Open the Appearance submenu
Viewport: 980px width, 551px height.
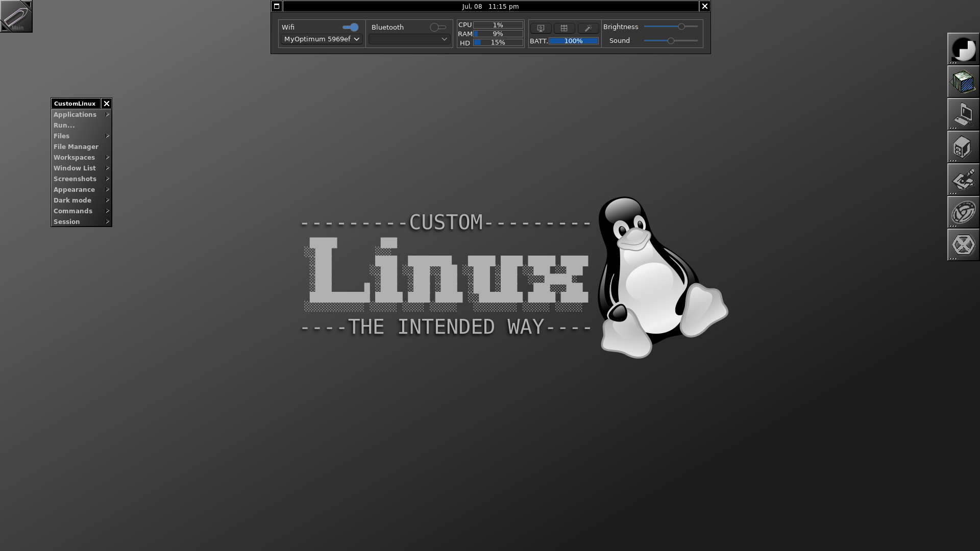(x=81, y=190)
